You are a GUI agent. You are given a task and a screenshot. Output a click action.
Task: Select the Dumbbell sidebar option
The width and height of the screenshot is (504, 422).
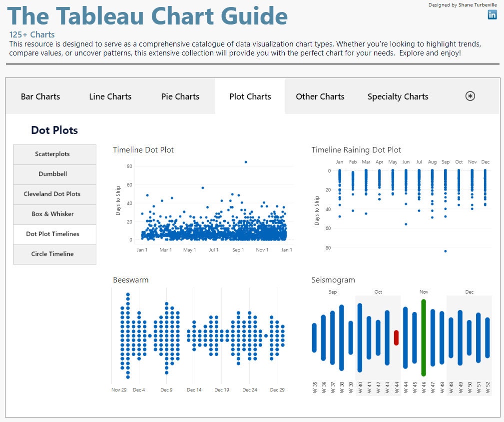(54, 174)
